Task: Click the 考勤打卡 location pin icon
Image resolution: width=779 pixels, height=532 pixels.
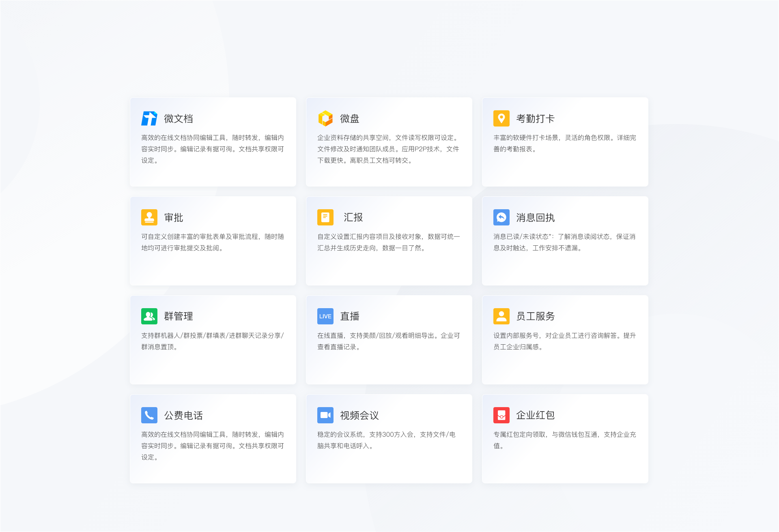Action: click(x=501, y=118)
